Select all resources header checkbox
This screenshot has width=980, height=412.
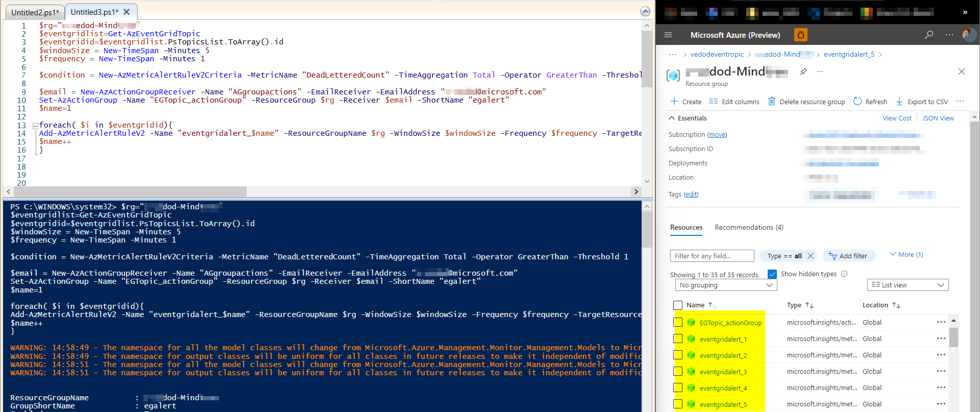point(678,305)
